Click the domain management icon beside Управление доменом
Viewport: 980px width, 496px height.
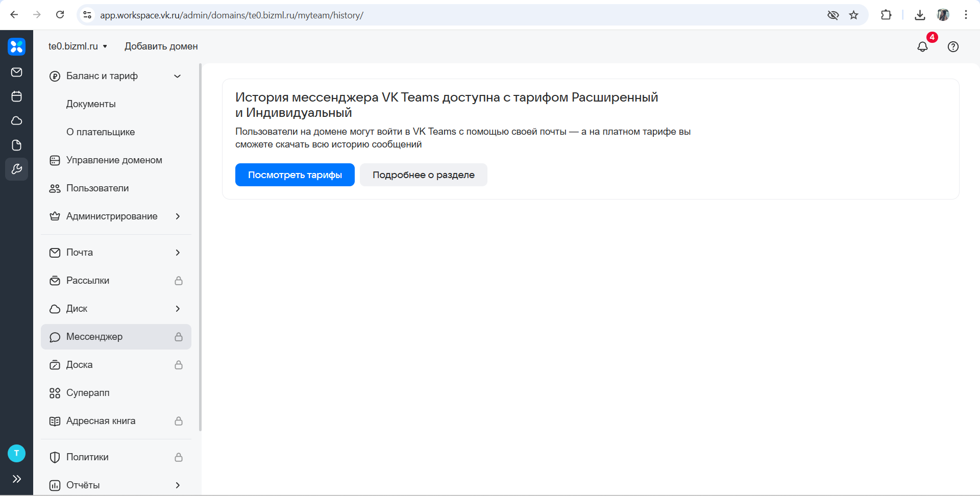55,161
